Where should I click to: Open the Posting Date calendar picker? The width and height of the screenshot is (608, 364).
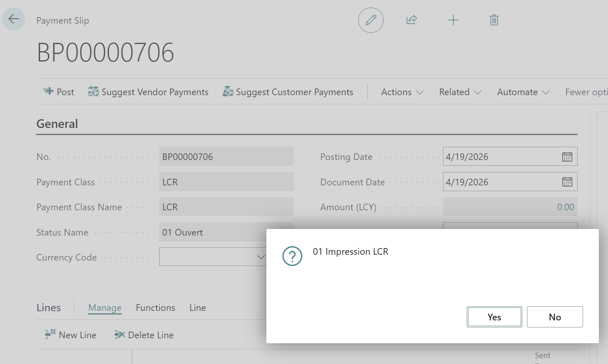coord(567,157)
